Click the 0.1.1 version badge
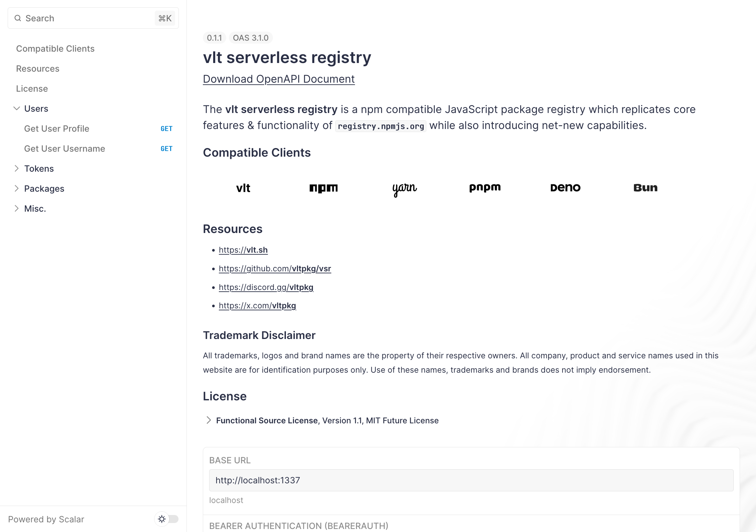 point(214,38)
